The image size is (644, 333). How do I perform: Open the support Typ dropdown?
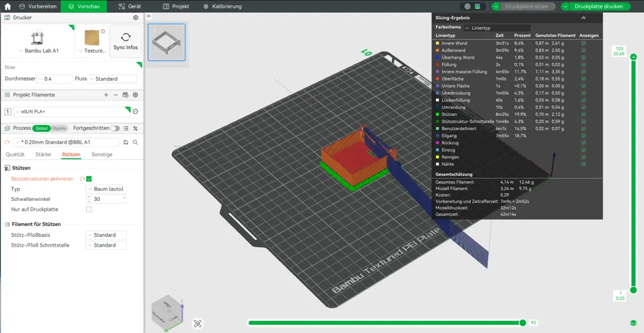point(106,189)
